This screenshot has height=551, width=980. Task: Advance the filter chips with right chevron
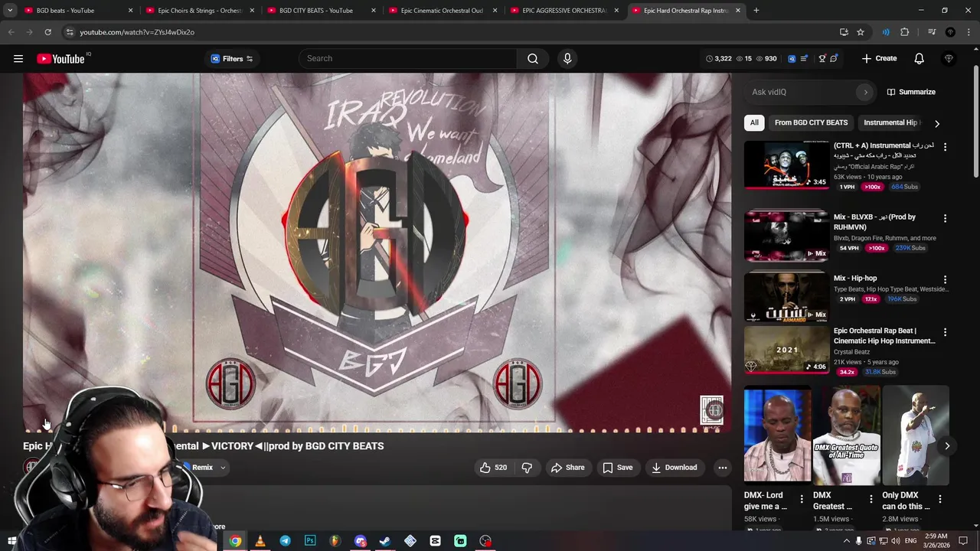(937, 123)
